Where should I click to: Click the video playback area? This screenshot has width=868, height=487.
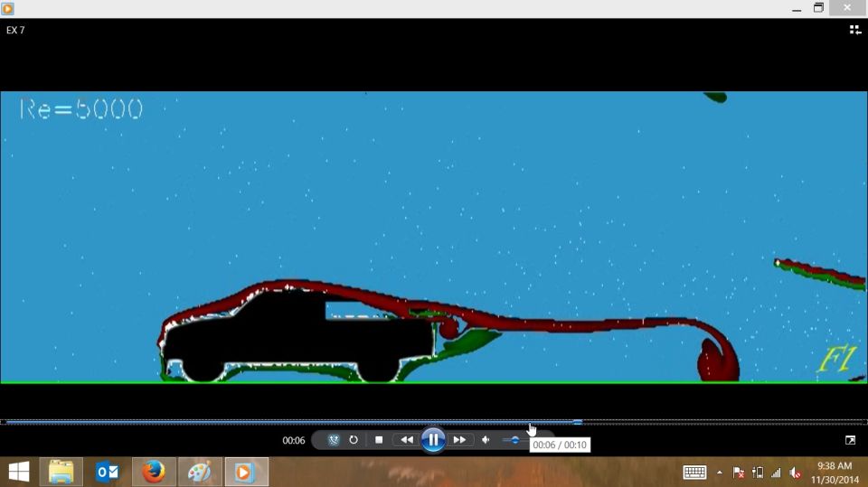tap(434, 237)
